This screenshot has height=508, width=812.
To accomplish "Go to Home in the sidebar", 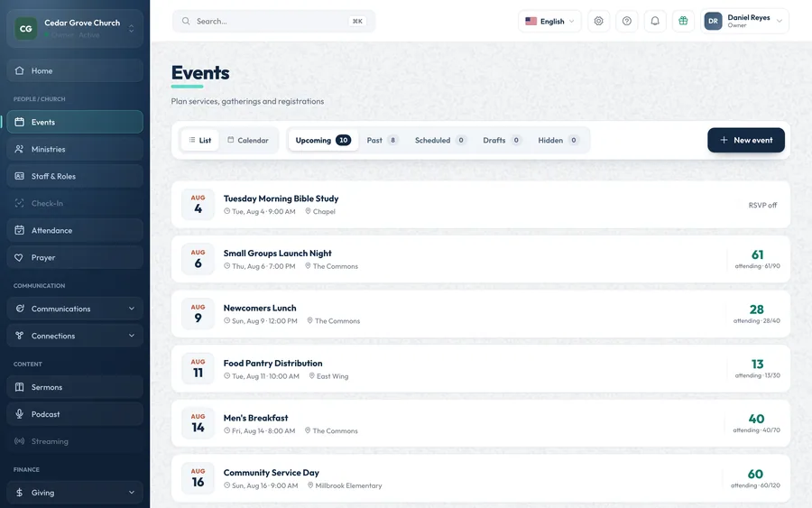I will coord(75,70).
